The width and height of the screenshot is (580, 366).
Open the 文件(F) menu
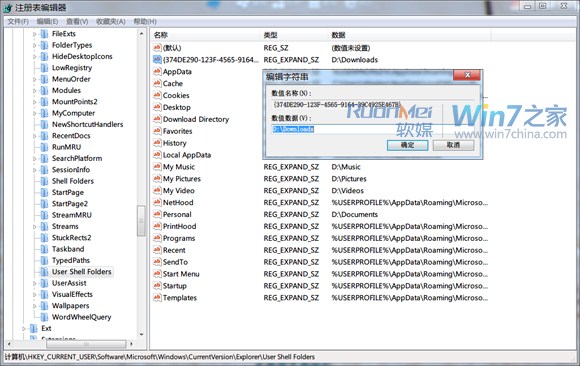(18, 21)
